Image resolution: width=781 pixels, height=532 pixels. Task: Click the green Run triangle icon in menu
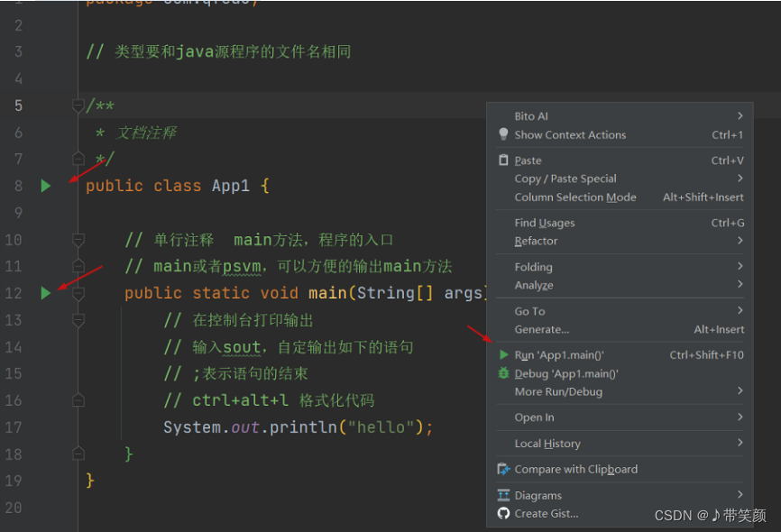(504, 354)
